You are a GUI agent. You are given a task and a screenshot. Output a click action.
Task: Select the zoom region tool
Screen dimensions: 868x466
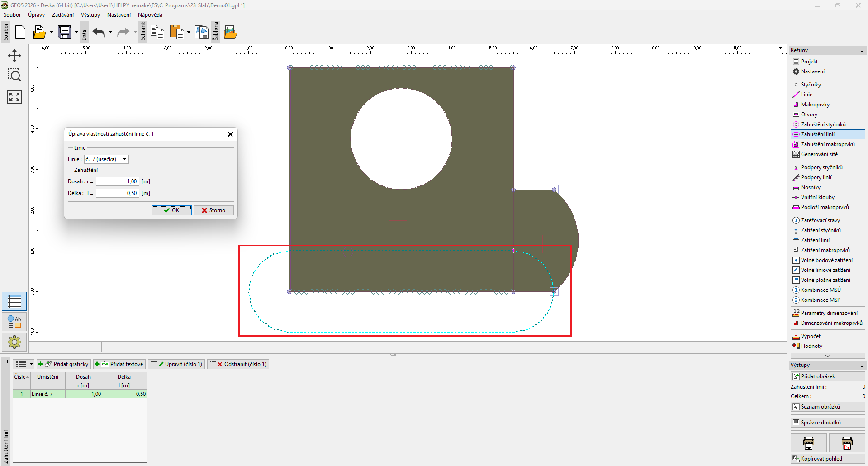pyautogui.click(x=14, y=75)
